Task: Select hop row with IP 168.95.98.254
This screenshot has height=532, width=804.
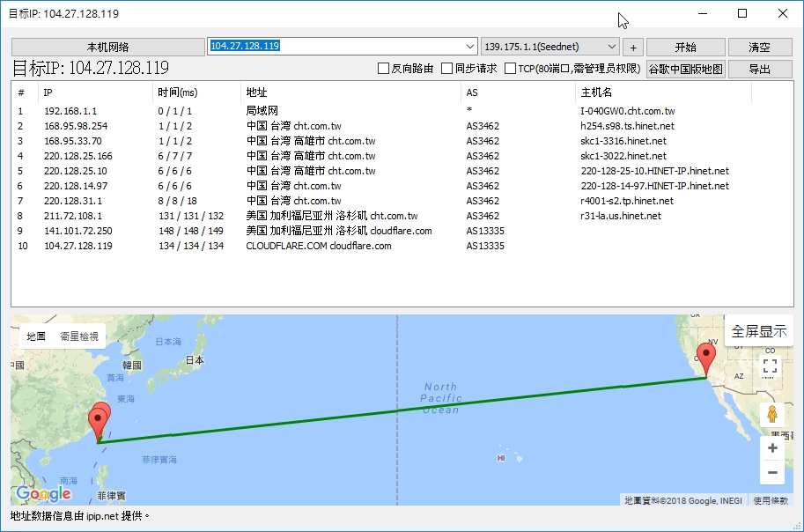Action: coord(402,126)
